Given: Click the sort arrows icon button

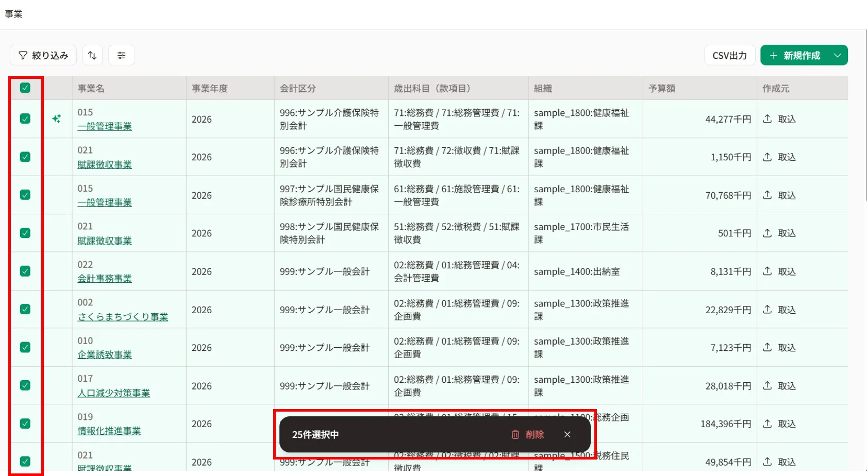Looking at the screenshot, I should click(x=92, y=55).
